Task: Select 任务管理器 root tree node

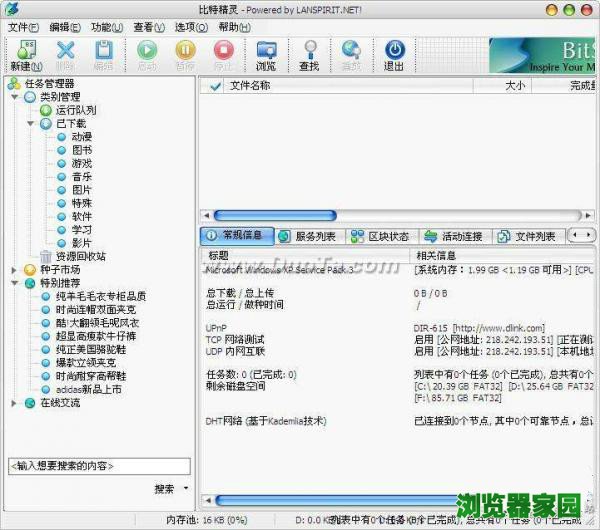Action: point(49,83)
